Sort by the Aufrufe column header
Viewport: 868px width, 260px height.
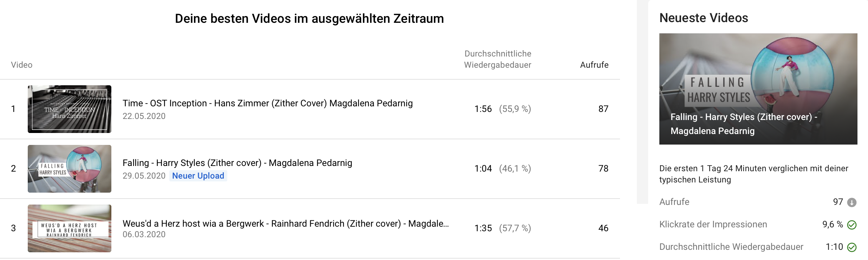point(594,65)
